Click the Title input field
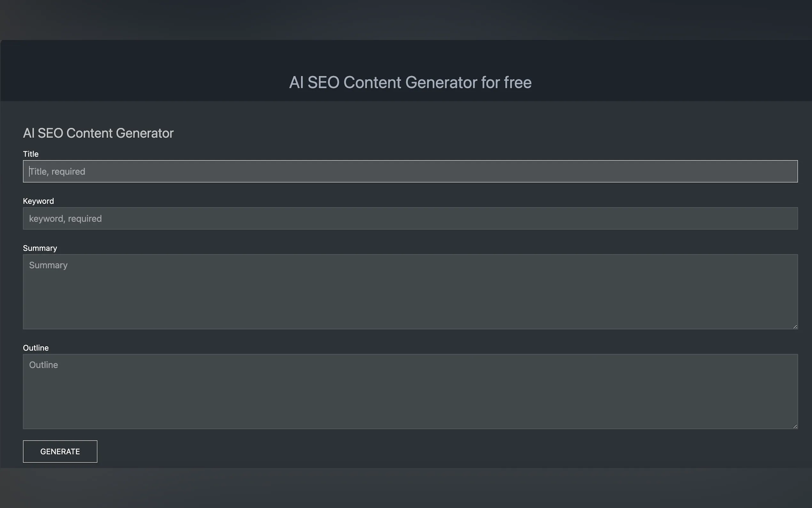 pyautogui.click(x=410, y=171)
